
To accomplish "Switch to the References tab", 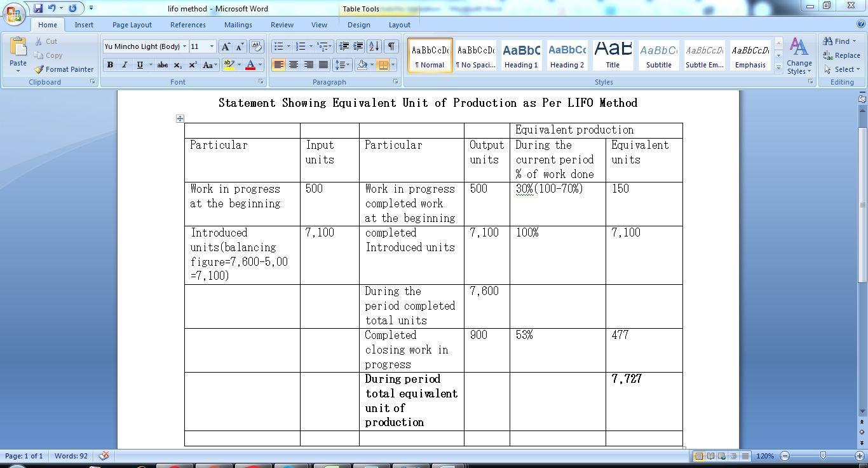I will click(x=188, y=25).
